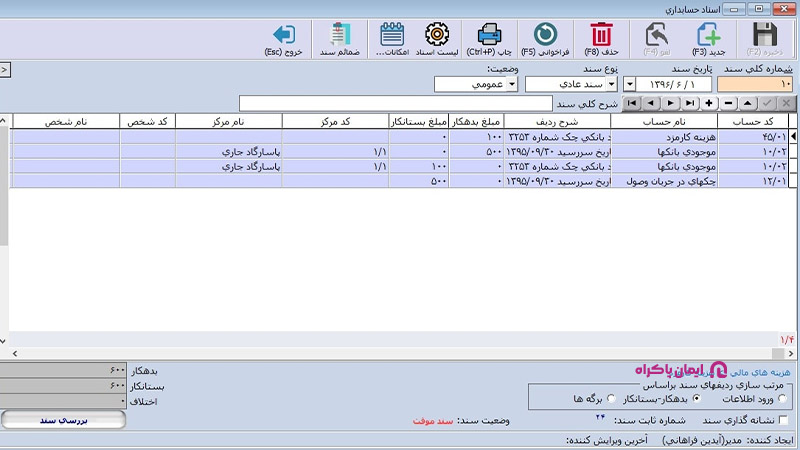Jump to last record in navigator bar
This screenshot has width=800, height=450.
pyautogui.click(x=690, y=103)
